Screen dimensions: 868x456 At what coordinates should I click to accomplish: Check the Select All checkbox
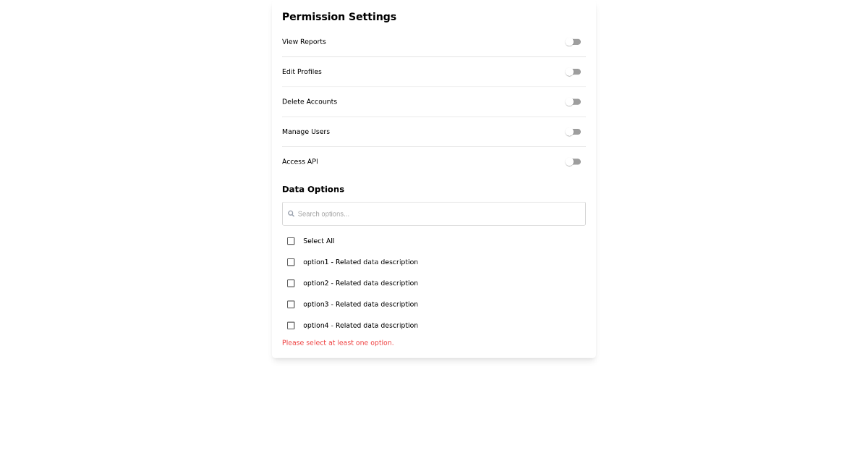click(291, 240)
